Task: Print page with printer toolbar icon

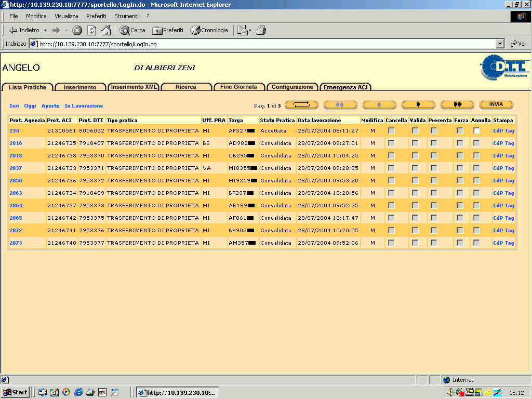Action: (x=261, y=31)
